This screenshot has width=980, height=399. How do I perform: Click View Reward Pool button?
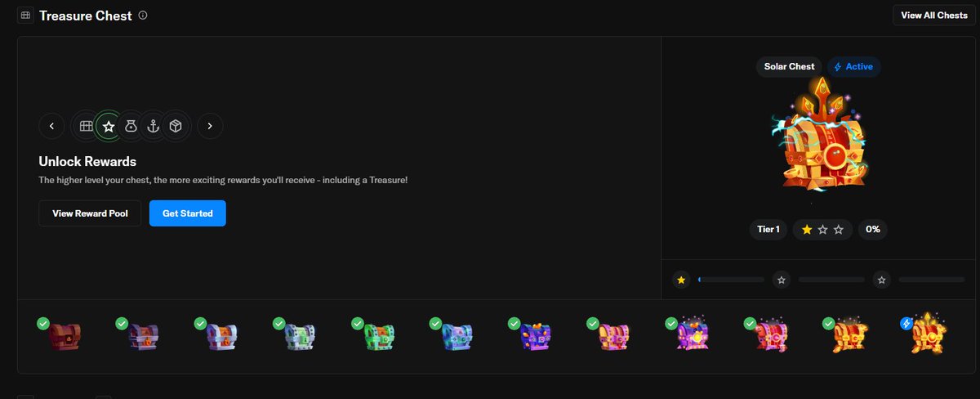point(90,213)
